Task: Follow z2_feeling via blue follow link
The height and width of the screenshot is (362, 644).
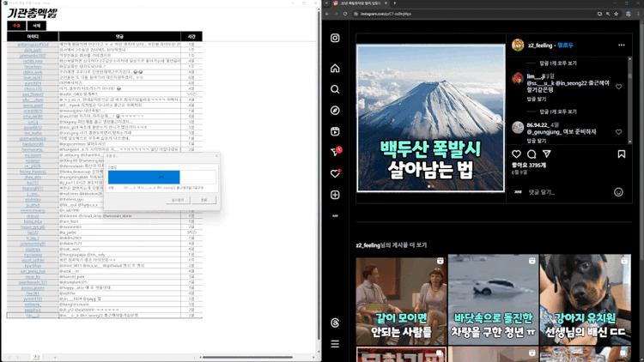Action: (565, 45)
